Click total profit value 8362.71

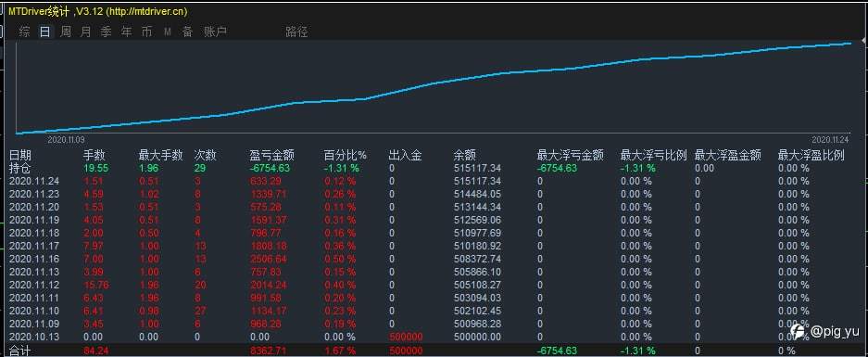click(269, 351)
